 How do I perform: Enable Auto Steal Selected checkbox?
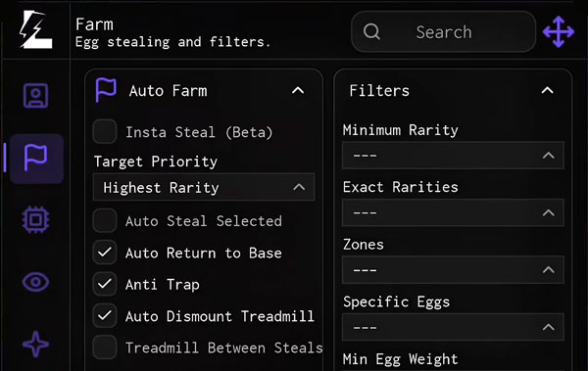click(x=105, y=220)
